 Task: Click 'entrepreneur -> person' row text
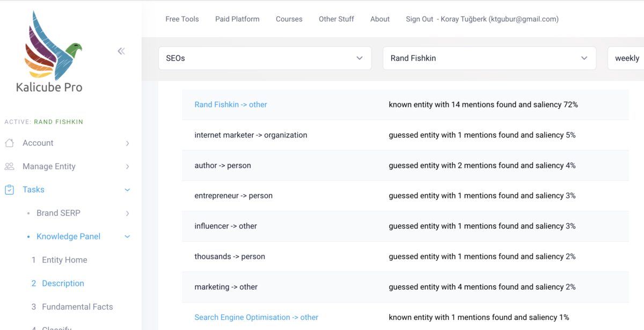pos(233,196)
